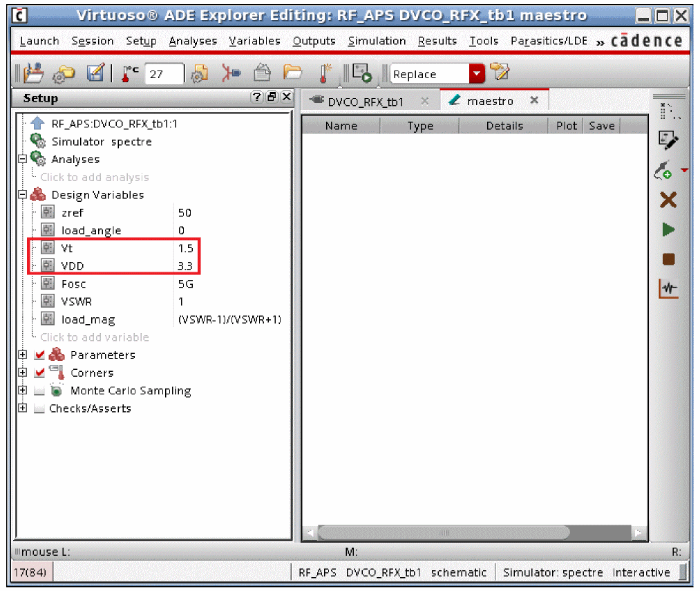Click the dotted selection icon at sidebar top

click(x=670, y=111)
